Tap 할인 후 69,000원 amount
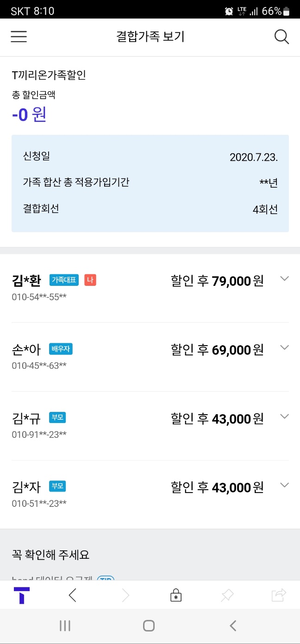Screen dimensions: 300x644 point(217,350)
